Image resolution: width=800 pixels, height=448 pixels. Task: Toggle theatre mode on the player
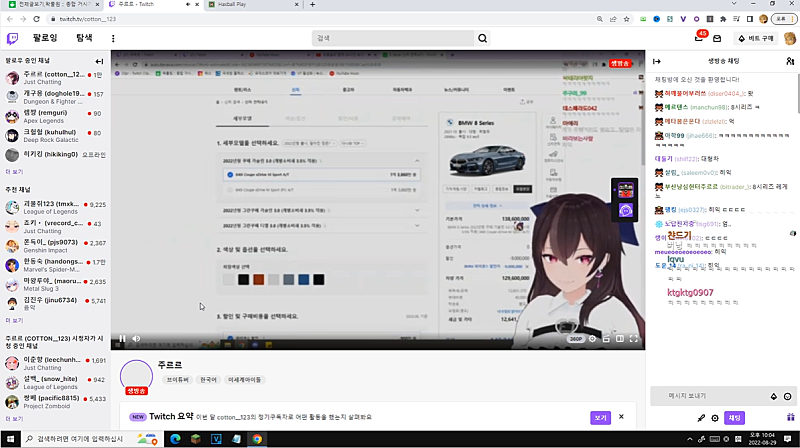[x=620, y=338]
